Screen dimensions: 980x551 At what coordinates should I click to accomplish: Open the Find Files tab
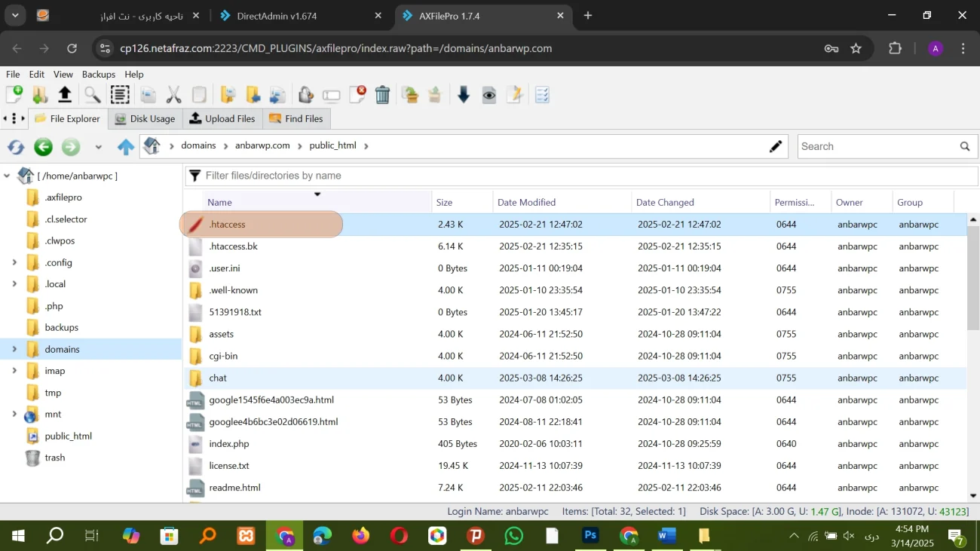302,118
